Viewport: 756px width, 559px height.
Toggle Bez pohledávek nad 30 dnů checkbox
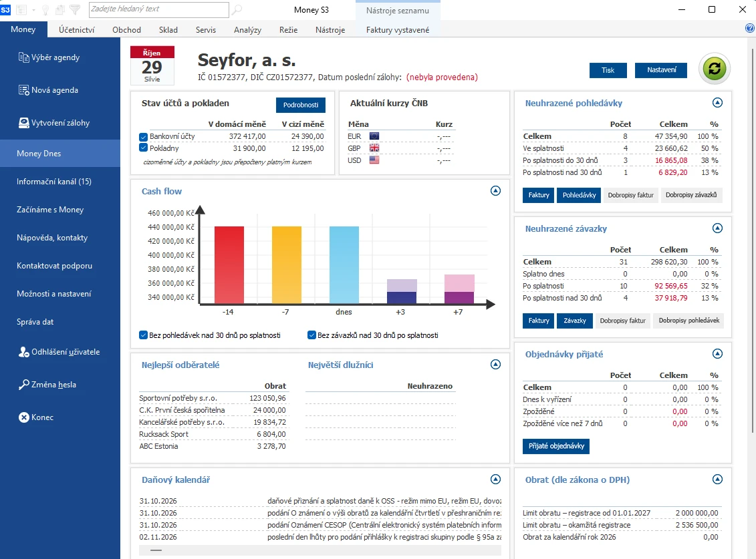(x=143, y=335)
